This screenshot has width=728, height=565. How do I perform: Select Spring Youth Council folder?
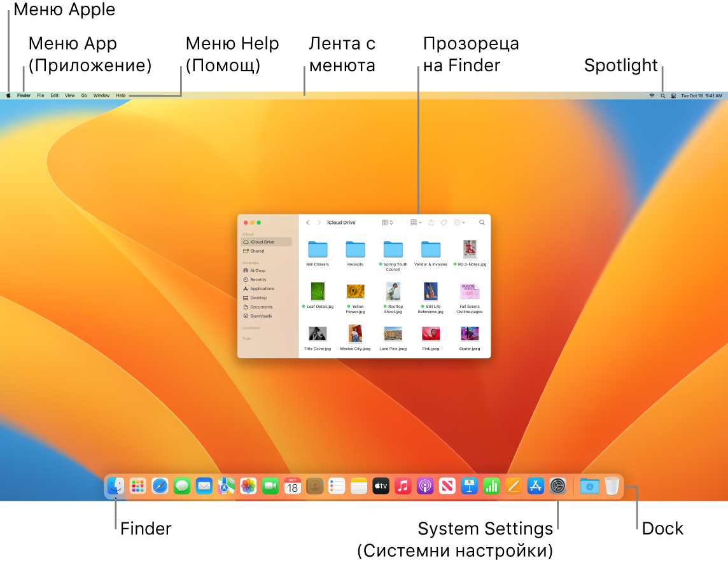point(393,255)
